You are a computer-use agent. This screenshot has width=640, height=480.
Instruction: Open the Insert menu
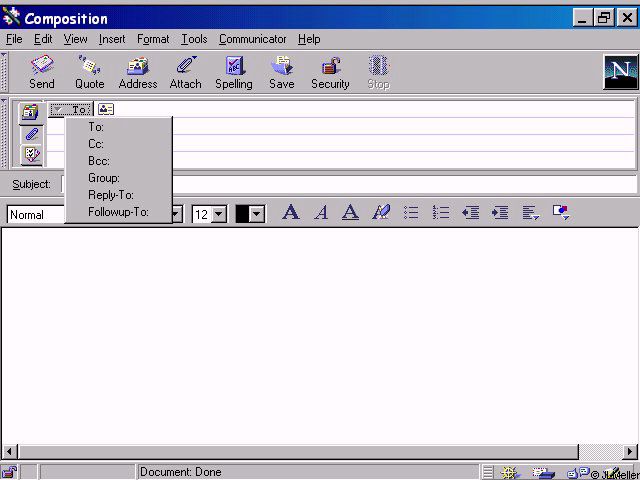pos(112,39)
